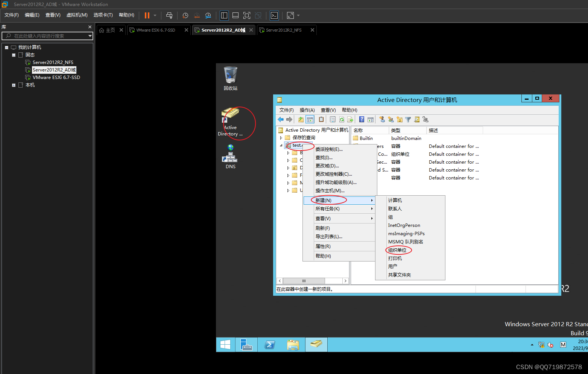
Task: Switch to the 主页 tab
Action: point(107,30)
